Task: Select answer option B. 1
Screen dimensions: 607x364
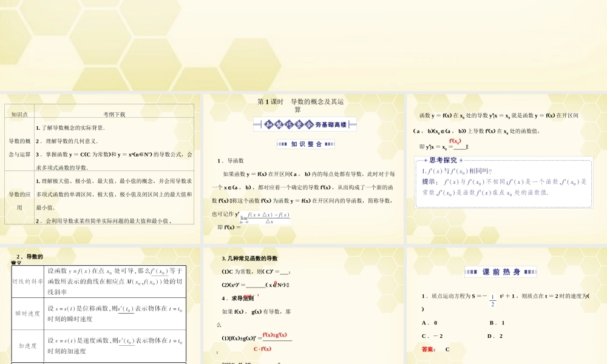Action: [x=497, y=323]
